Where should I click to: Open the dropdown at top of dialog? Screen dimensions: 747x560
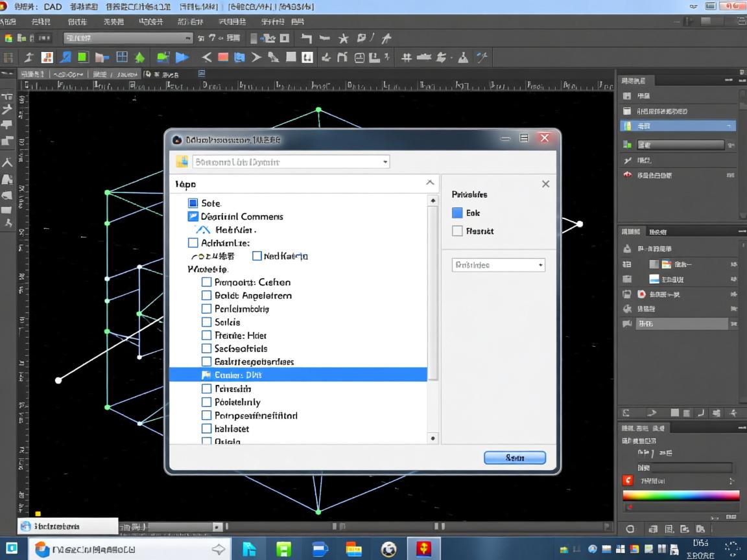click(x=385, y=162)
